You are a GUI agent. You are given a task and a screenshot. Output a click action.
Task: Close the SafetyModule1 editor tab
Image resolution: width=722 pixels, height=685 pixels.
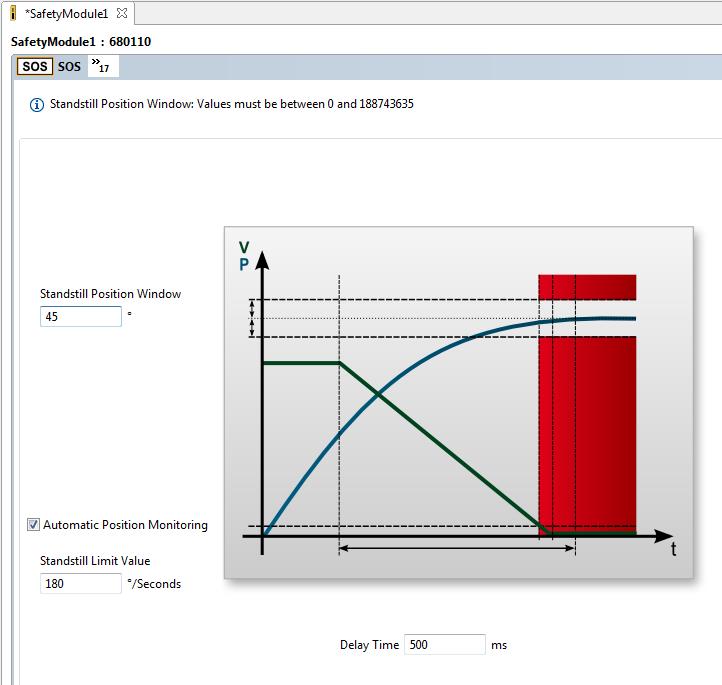122,13
